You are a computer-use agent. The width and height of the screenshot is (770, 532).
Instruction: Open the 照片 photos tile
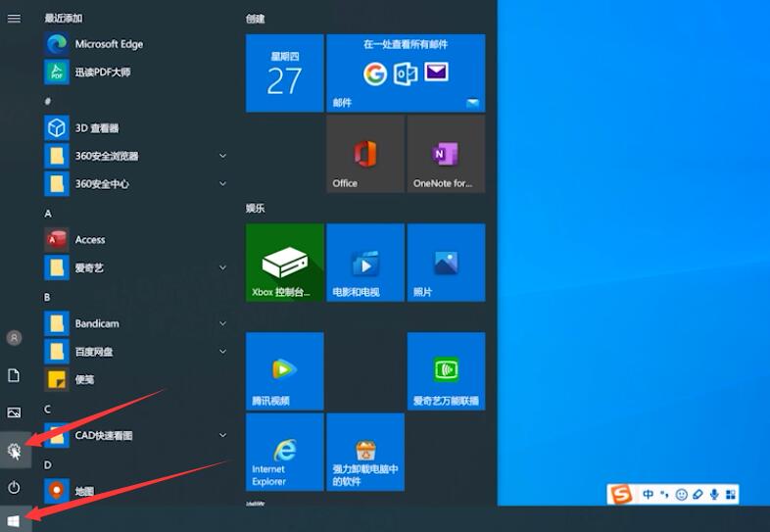[446, 263]
